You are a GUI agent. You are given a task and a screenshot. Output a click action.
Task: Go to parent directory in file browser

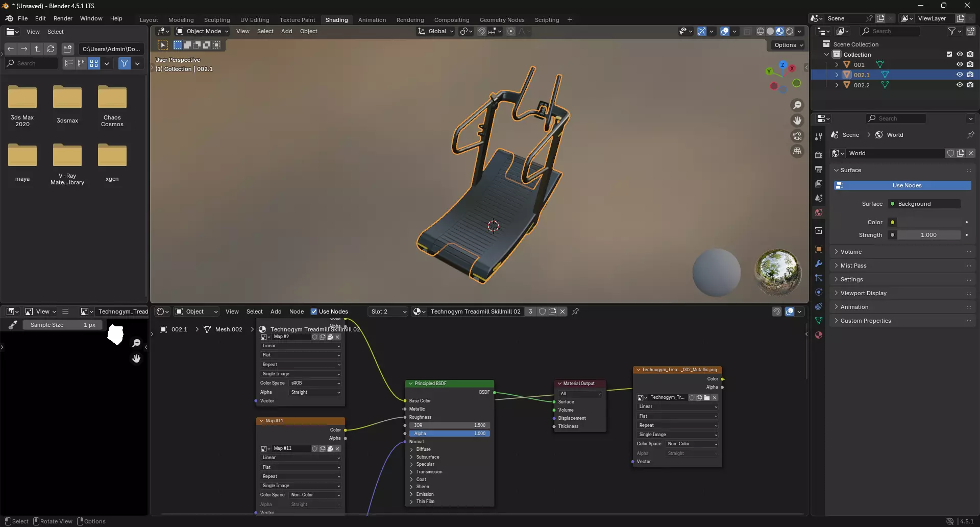coord(37,49)
